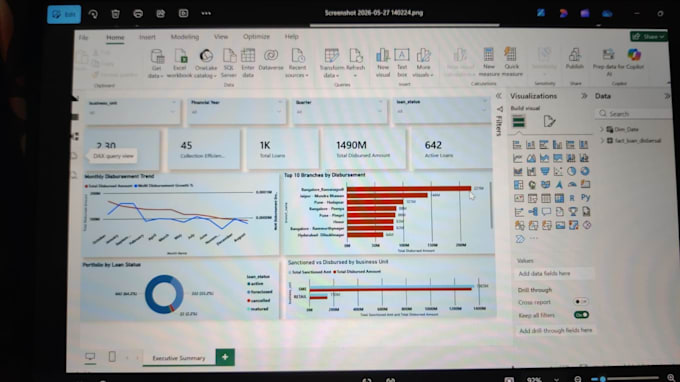680x382 pixels.
Task: Click SQL Server data source icon
Action: click(x=229, y=63)
